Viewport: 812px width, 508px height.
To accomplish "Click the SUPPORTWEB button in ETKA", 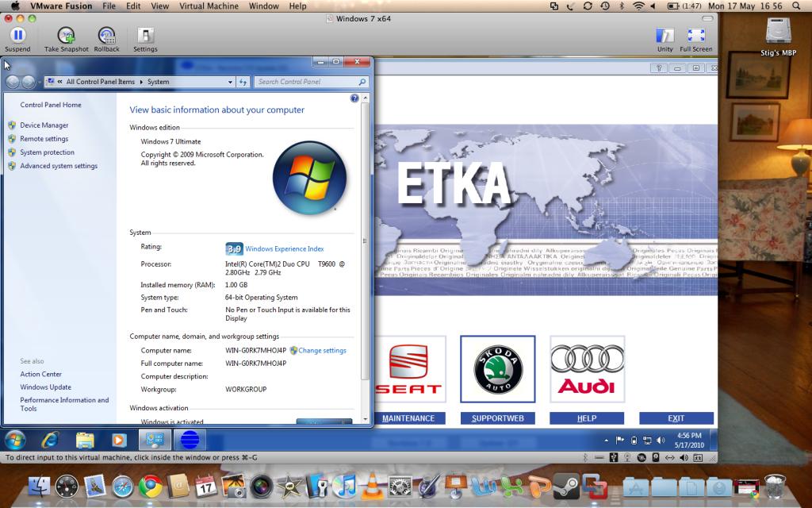I will click(498, 418).
